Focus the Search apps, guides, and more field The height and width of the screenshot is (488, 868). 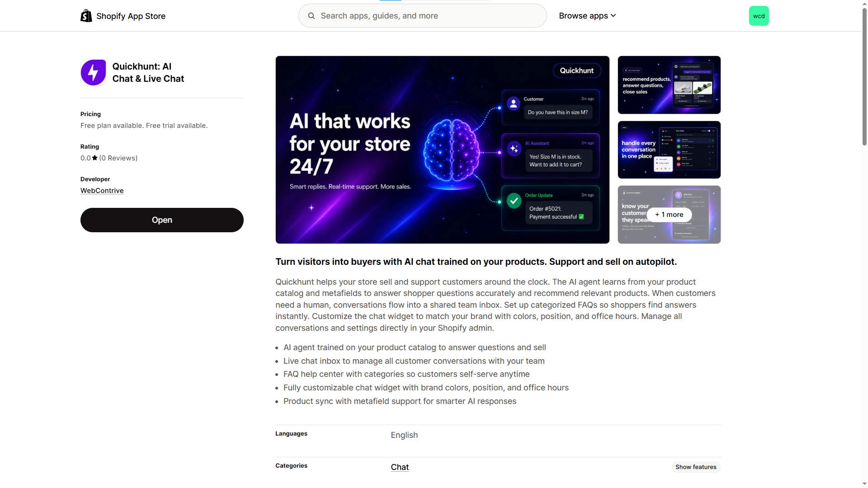pyautogui.click(x=422, y=16)
